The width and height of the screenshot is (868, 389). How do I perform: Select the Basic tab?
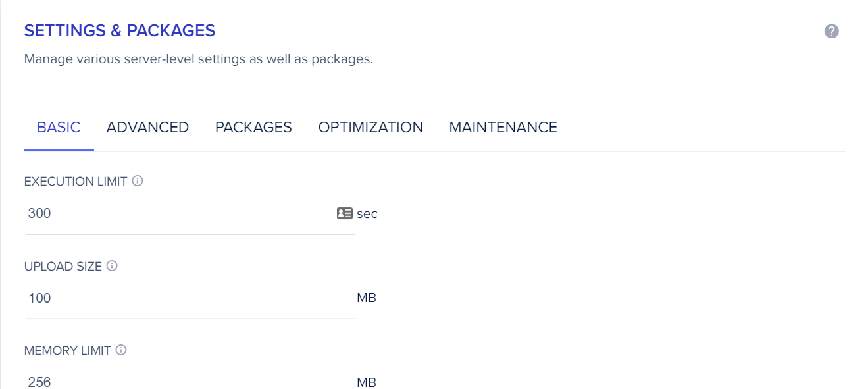(x=59, y=128)
